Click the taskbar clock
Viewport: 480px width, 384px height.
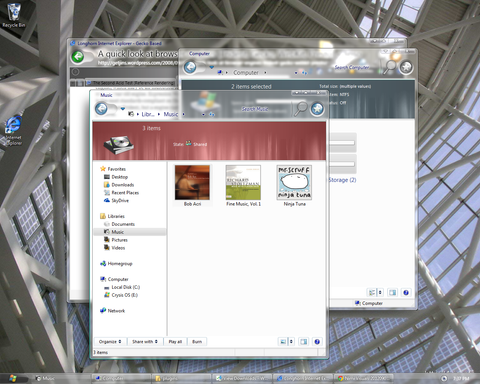click(461, 379)
